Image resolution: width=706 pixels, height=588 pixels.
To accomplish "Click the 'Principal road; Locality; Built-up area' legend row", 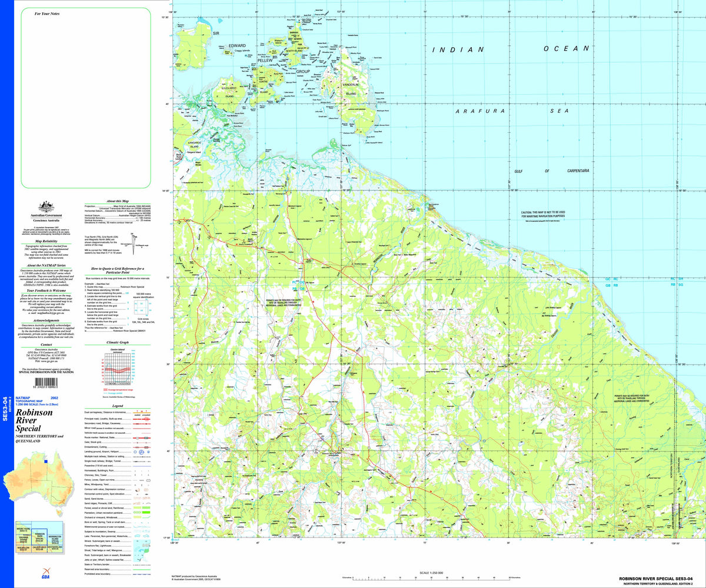I will tap(118, 419).
